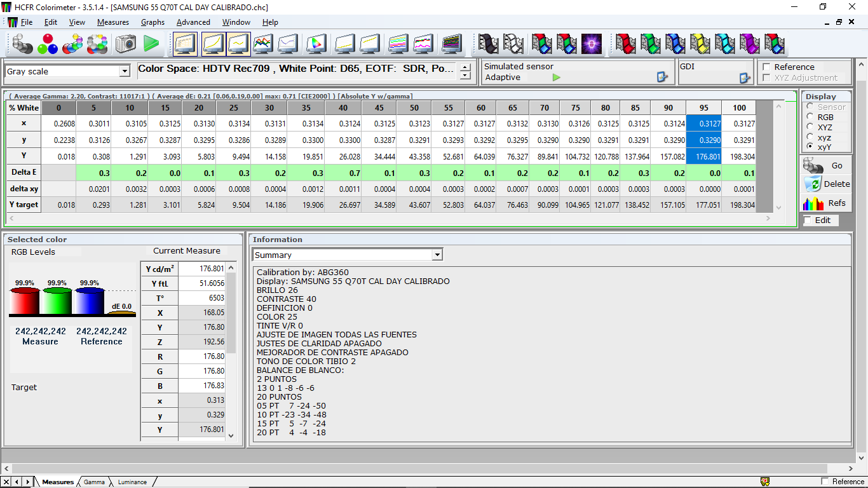Viewport: 868px width, 488px height.
Task: Measure primaries using red-green-blue balls icon
Action: [48, 43]
